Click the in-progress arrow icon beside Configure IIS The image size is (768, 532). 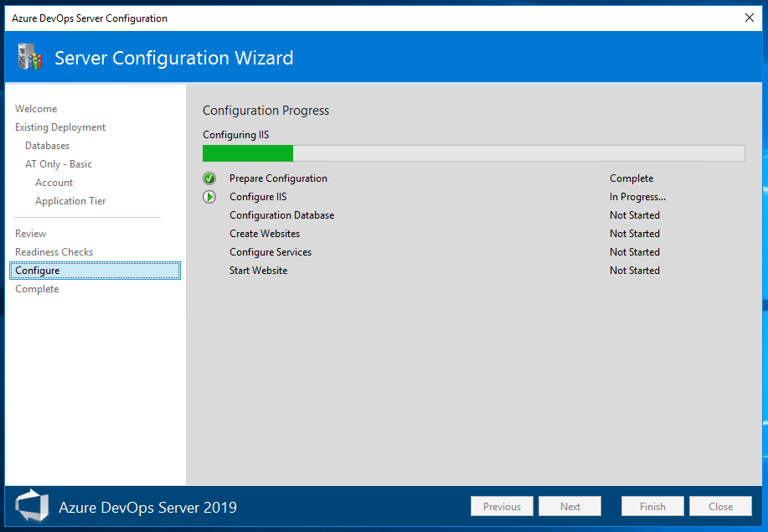coord(209,197)
